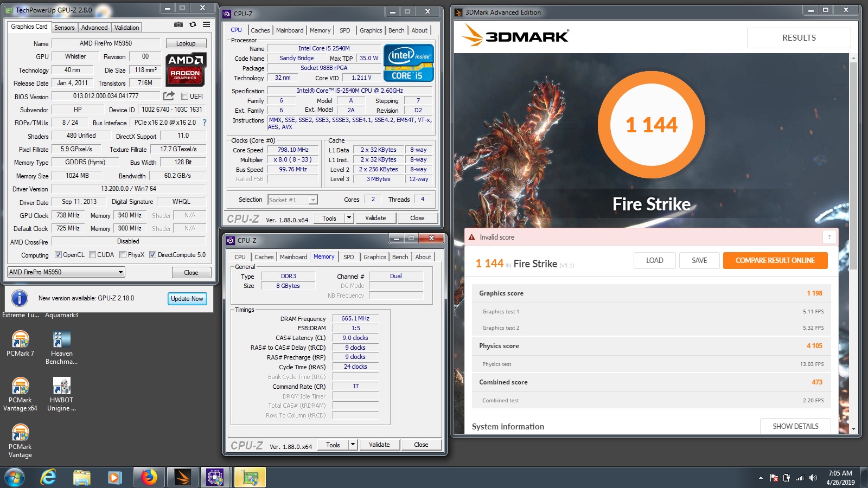This screenshot has height=488, width=868.
Task: Toggle the DirectCompute 5.0 checkbox
Action: pyautogui.click(x=152, y=255)
